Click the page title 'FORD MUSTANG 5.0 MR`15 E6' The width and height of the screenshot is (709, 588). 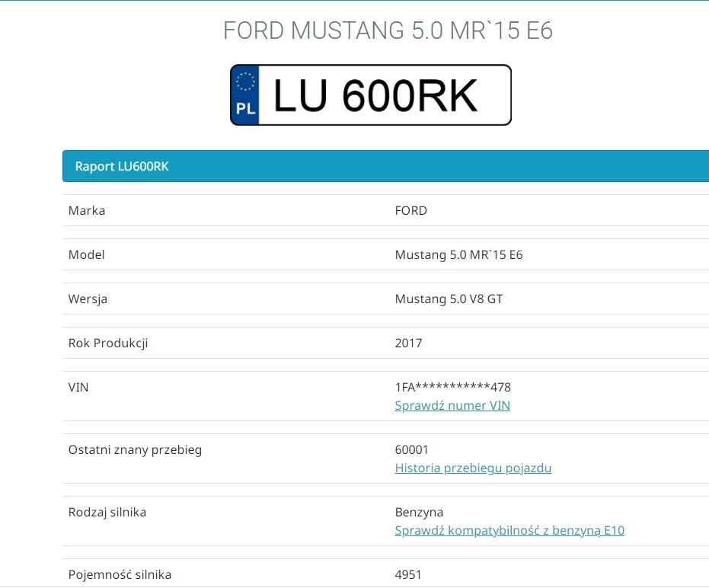[x=388, y=30]
